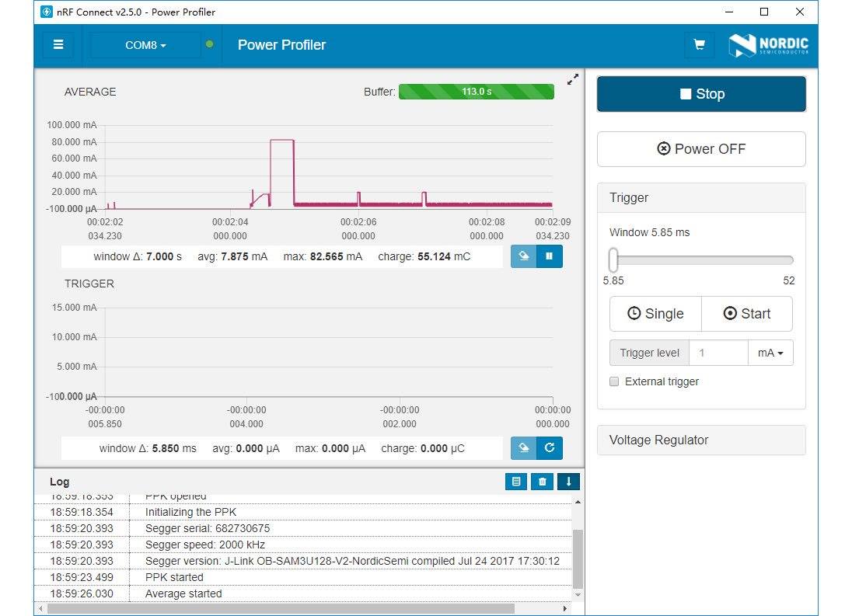Screen dimensions: 852x616
Task: Click the 'PPK started' log entry
Action: click(x=174, y=577)
